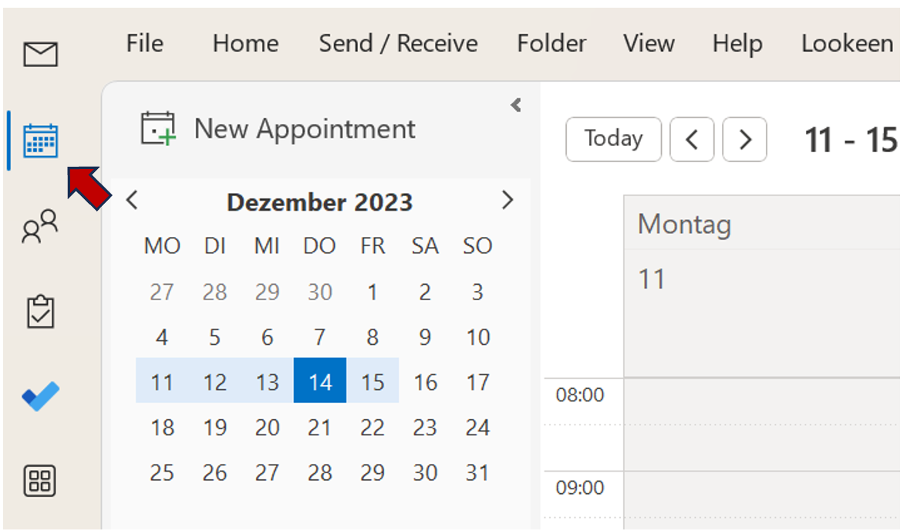Image resolution: width=908 pixels, height=532 pixels.
Task: Click the 08:00 time slot on Montag
Action: (x=760, y=400)
